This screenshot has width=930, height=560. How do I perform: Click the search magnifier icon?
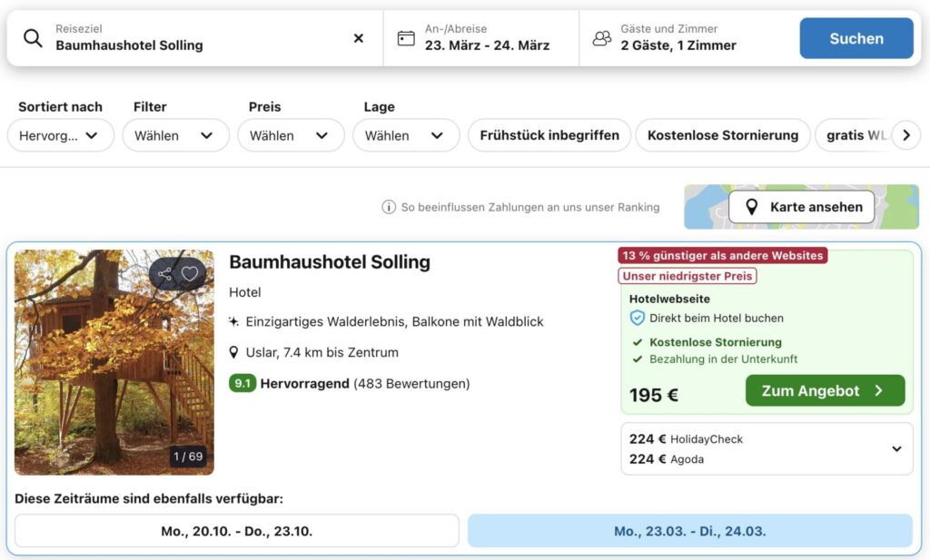pos(33,38)
